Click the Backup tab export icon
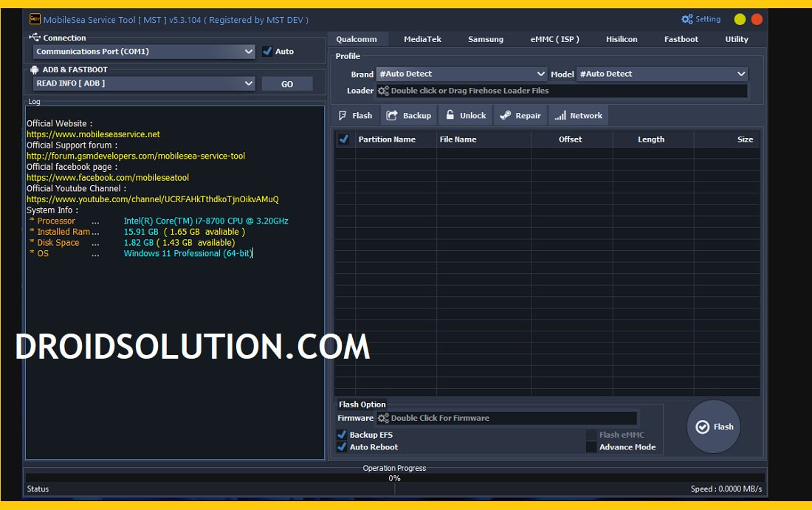Image resolution: width=812 pixels, height=510 pixels. click(x=392, y=115)
